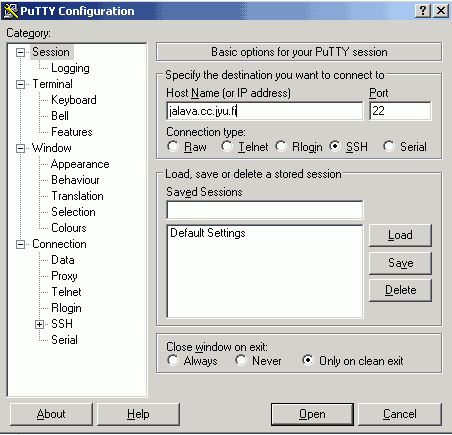Click the Open button to connect

click(x=312, y=414)
